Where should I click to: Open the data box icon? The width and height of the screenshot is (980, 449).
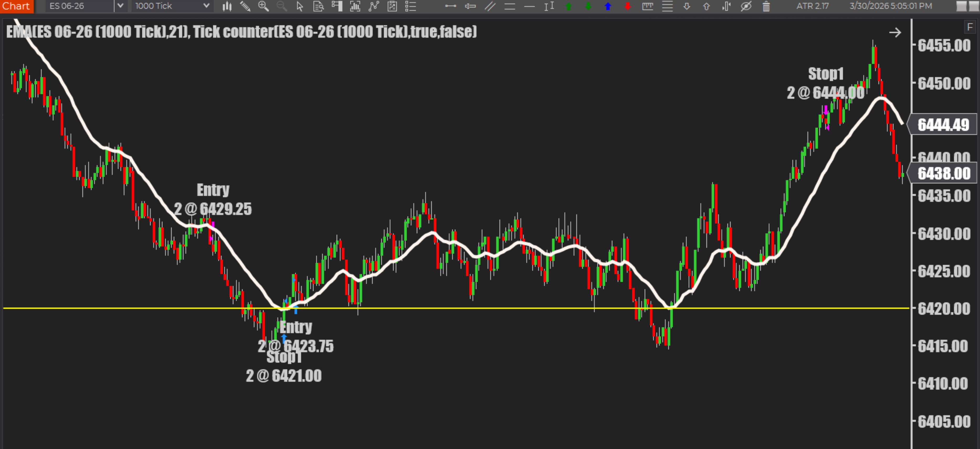pos(318,6)
